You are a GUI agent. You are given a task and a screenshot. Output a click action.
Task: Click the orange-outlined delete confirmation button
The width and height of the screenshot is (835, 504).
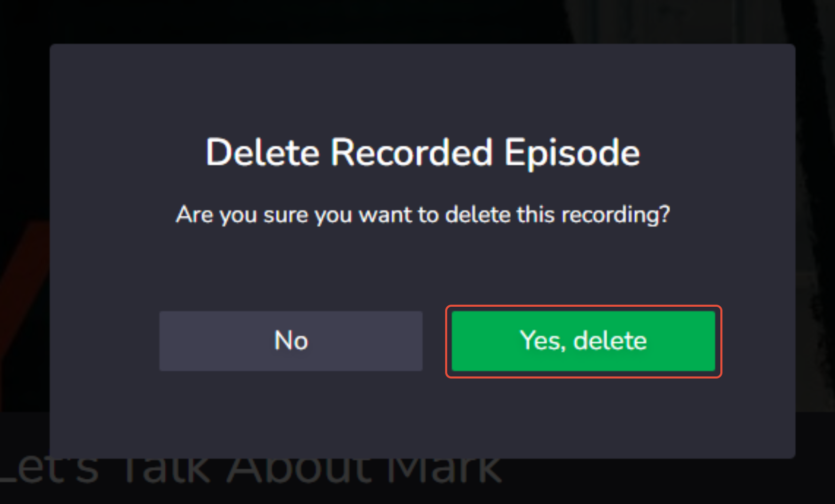click(x=582, y=341)
